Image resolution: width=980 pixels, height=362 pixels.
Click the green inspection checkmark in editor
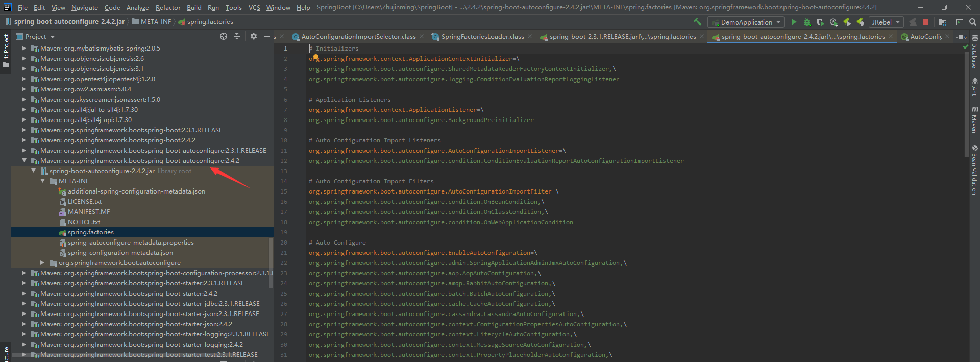pos(965,47)
